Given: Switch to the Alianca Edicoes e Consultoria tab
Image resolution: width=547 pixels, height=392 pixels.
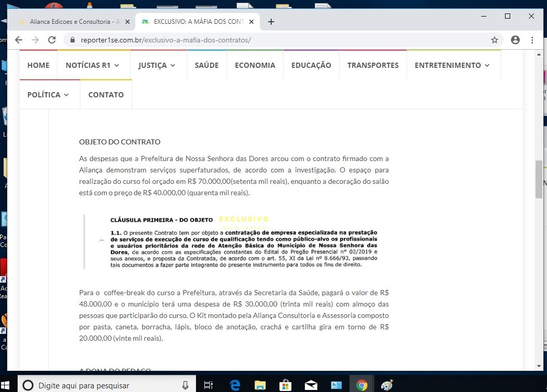Looking at the screenshot, I should [x=70, y=22].
